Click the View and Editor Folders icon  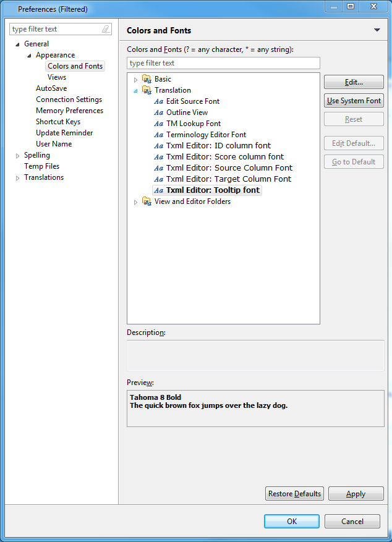pos(147,201)
